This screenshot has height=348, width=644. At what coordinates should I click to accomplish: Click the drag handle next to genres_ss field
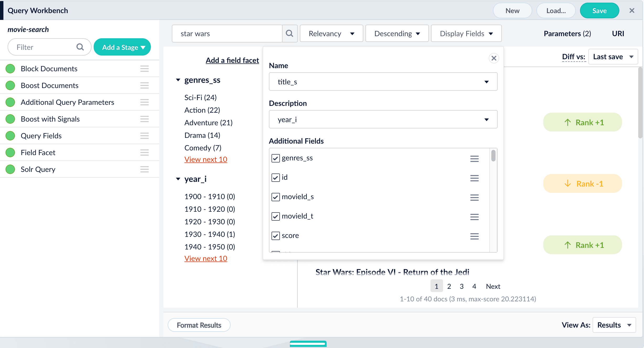(x=474, y=159)
